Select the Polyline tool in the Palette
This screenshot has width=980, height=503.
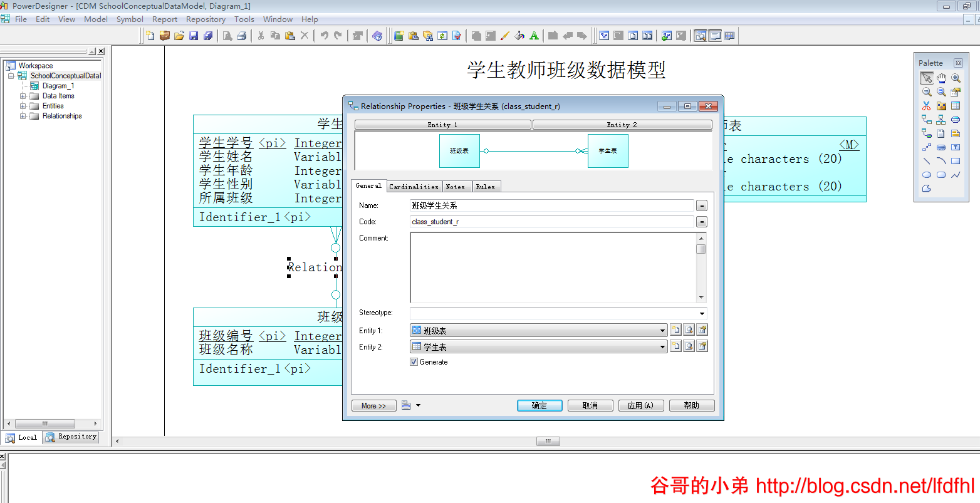pyautogui.click(x=955, y=175)
